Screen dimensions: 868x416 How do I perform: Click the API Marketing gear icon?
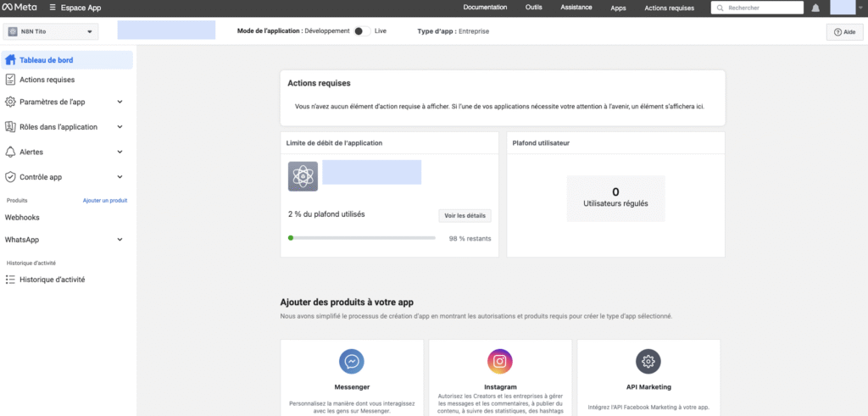[648, 362]
